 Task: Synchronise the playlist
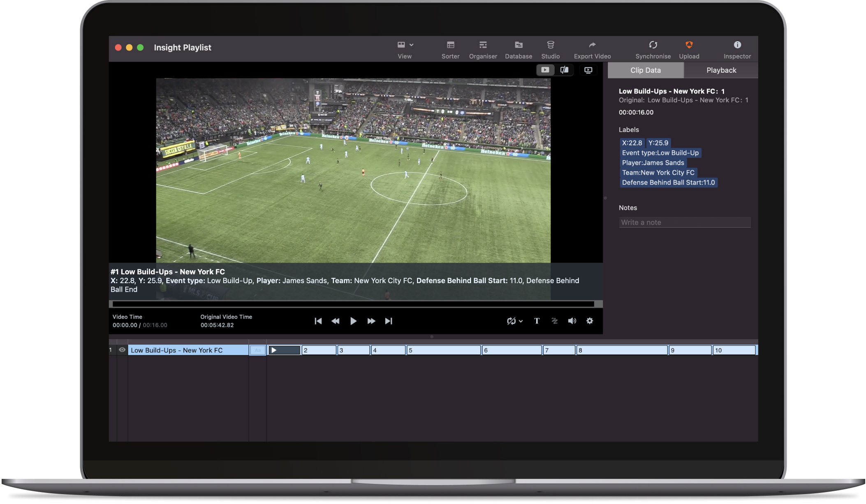(653, 49)
